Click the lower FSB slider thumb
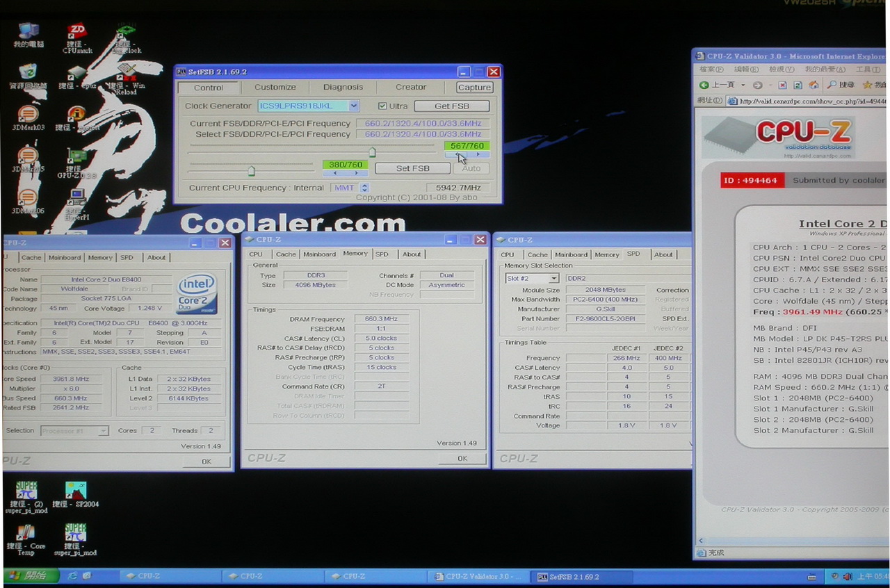This screenshot has width=890, height=588. [251, 170]
